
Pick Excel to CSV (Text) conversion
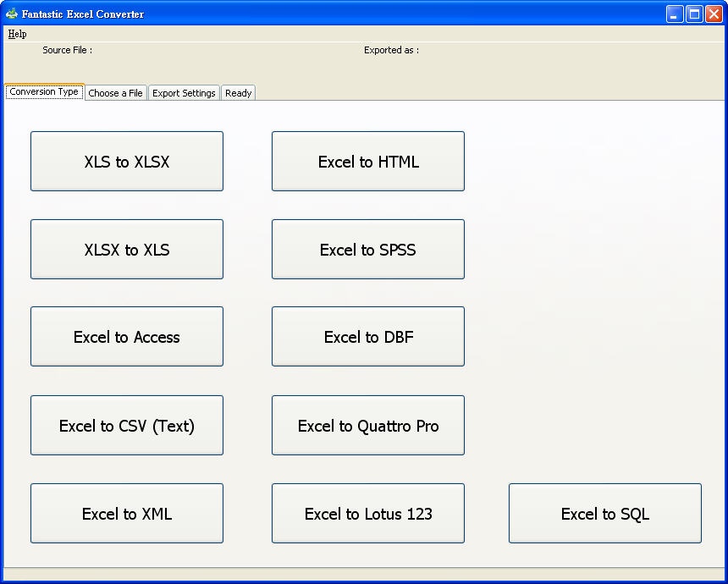[x=127, y=425]
